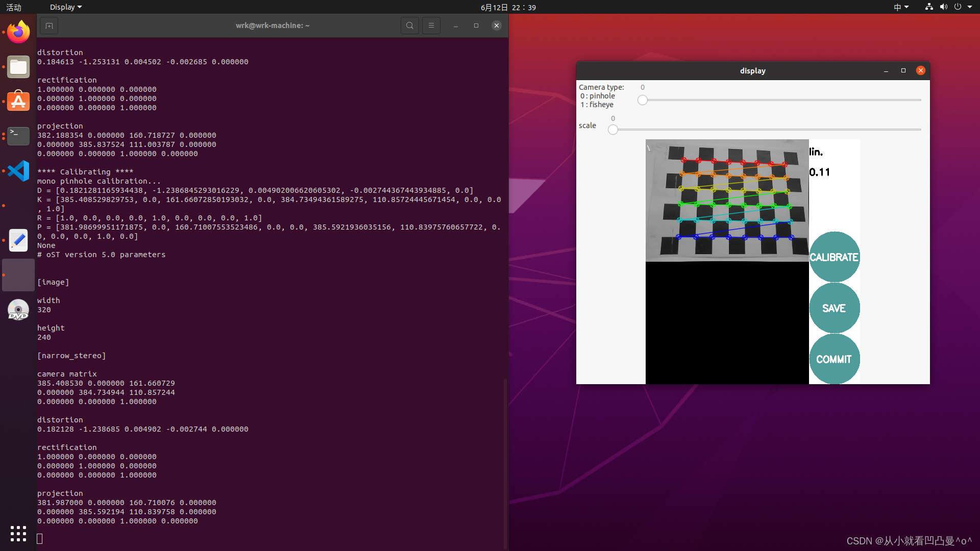Image resolution: width=980 pixels, height=551 pixels.
Task: Click the scale slider handle
Action: click(x=613, y=130)
